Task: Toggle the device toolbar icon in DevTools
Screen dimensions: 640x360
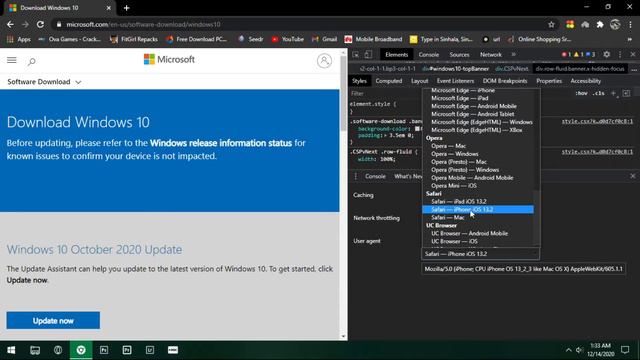Action: 368,54
